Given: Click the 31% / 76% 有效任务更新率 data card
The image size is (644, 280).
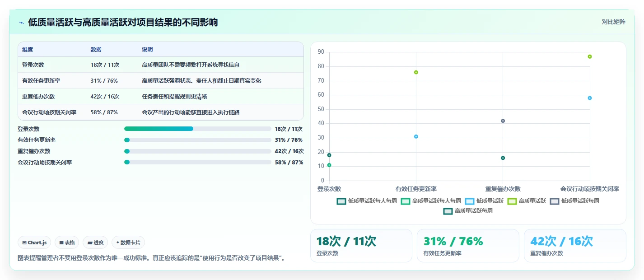Looking at the screenshot, I should point(468,246).
